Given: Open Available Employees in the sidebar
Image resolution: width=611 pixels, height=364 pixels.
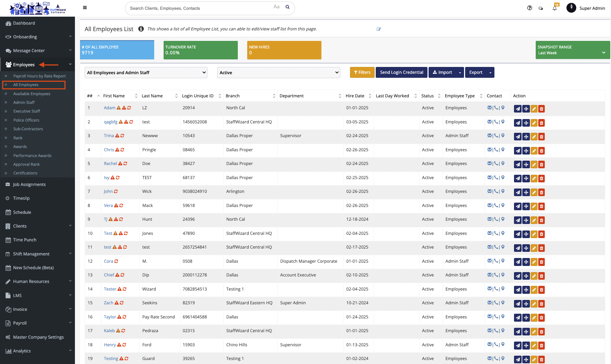Looking at the screenshot, I should tap(32, 94).
